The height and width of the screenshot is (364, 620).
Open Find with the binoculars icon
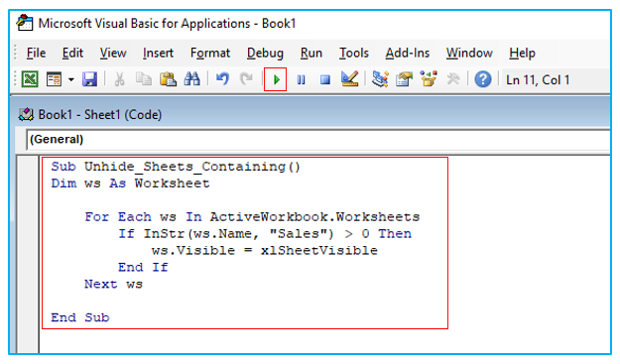click(x=192, y=79)
